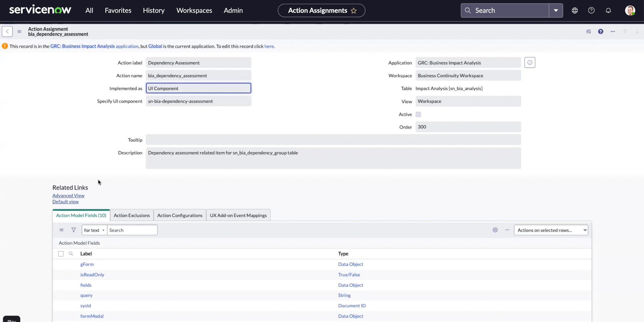The image size is (644, 322).
Task: Focus the global Search field
Action: coord(505,10)
